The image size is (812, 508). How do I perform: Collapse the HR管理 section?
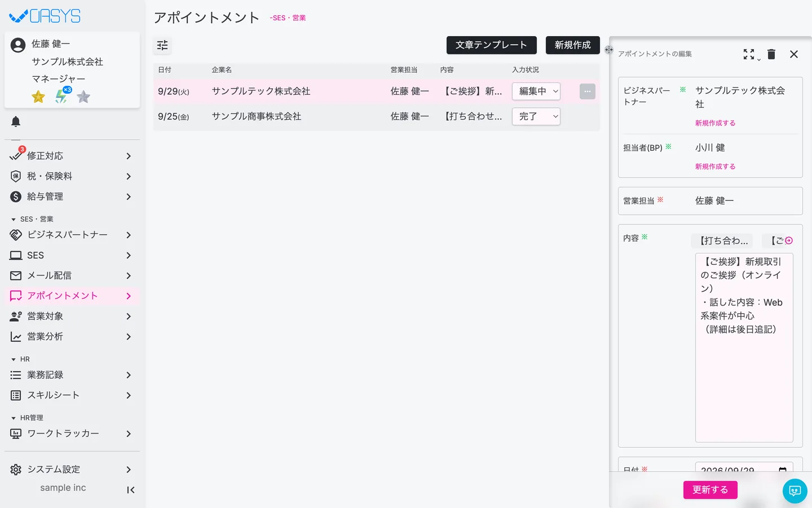pos(27,418)
